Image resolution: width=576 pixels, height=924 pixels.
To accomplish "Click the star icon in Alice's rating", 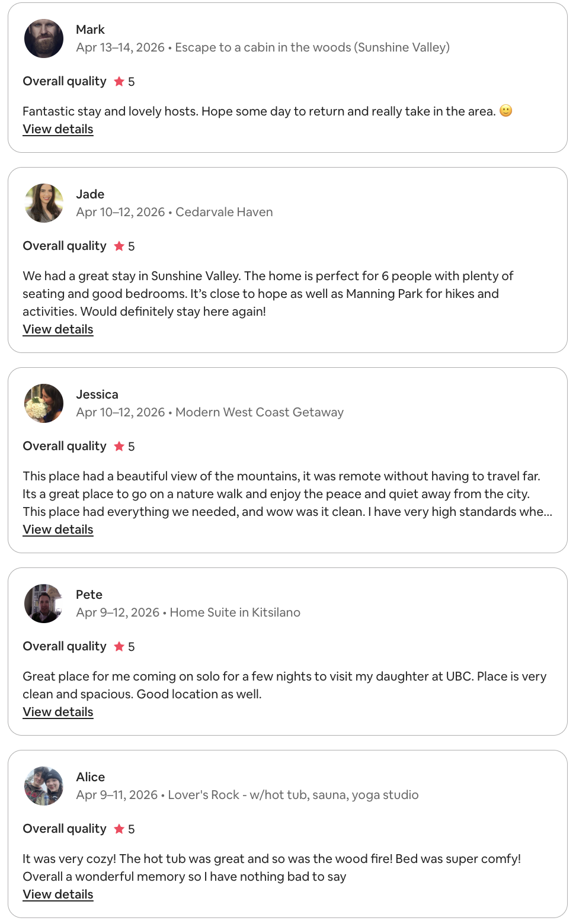I will click(x=119, y=829).
